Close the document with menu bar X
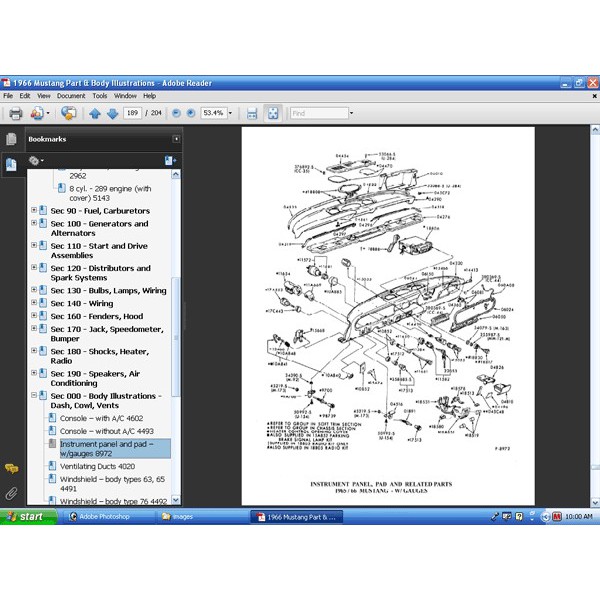Image resolution: width=600 pixels, height=600 pixels. tap(594, 96)
